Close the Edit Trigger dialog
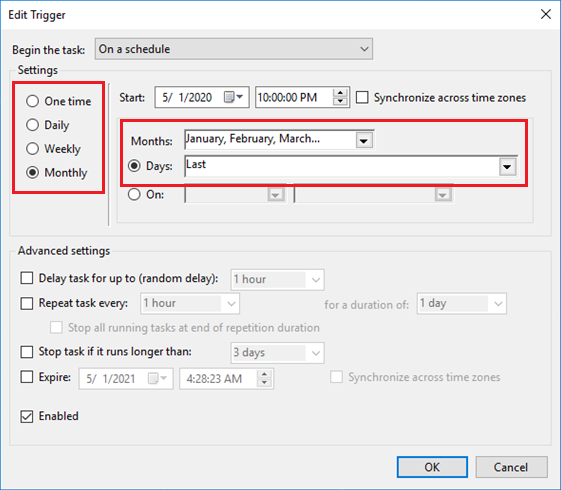This screenshot has width=561, height=490. tap(546, 14)
